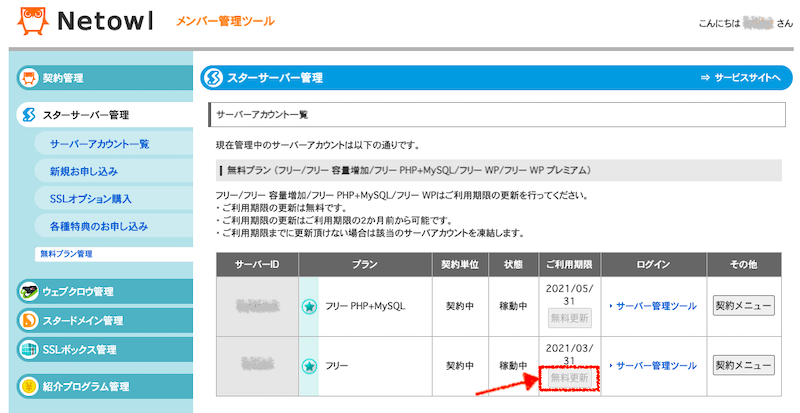Open スタードメイン管理 menu
The image size is (800, 413).
pyautogui.click(x=105, y=321)
